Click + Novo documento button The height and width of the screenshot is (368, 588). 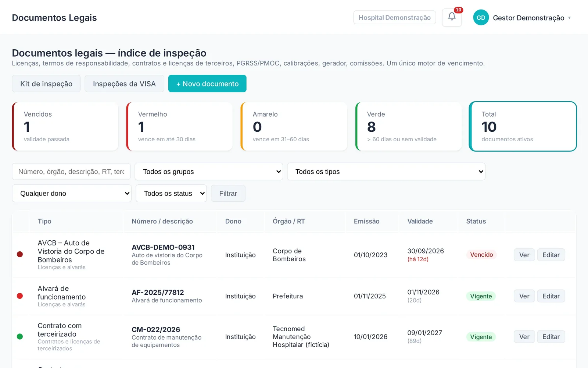[207, 84]
